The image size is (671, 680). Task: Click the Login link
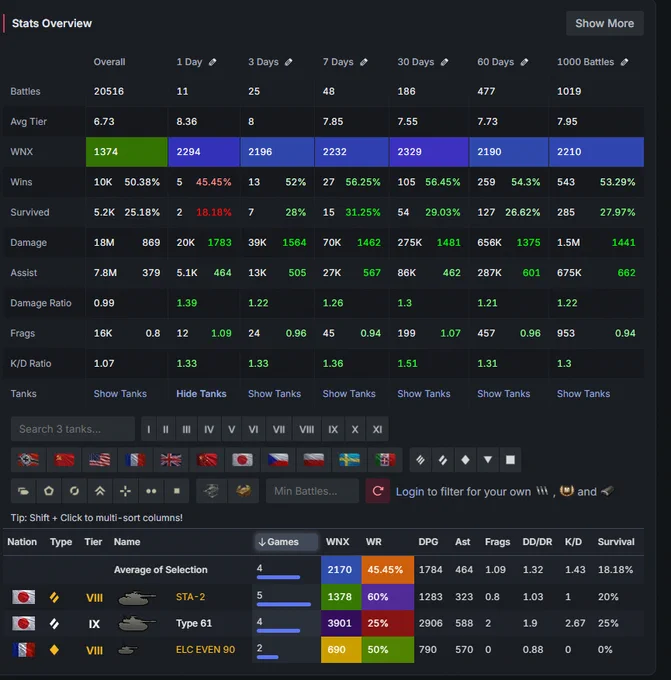(x=409, y=491)
